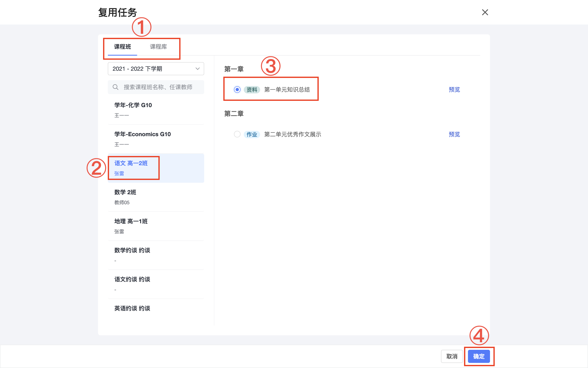The image size is (588, 368).
Task: Click the 第一单元知识总结 task title
Action: pos(287,90)
